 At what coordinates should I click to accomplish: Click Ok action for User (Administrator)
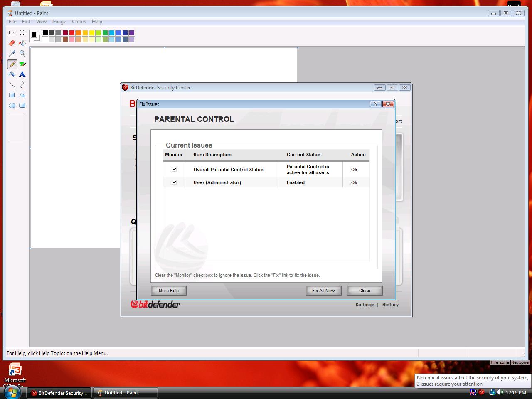click(x=354, y=182)
